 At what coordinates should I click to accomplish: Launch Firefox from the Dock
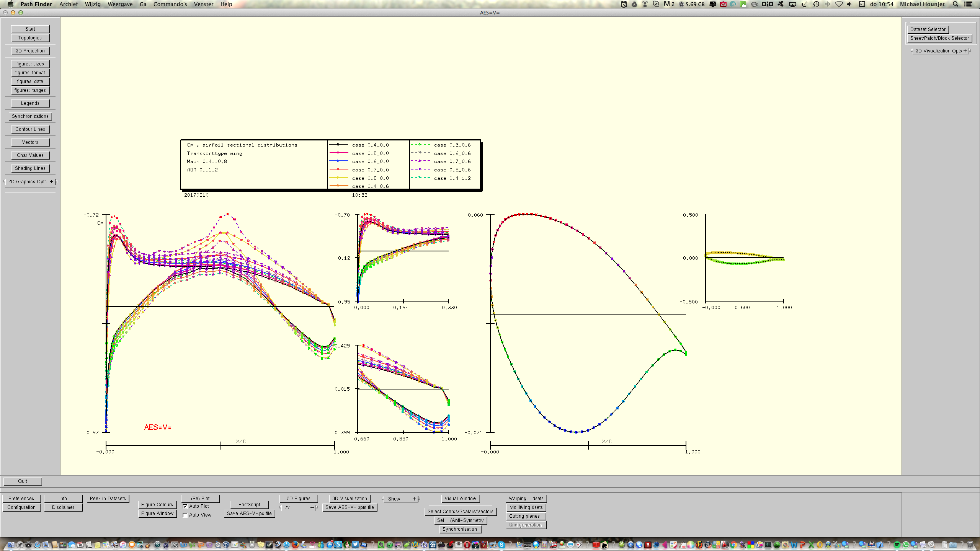295,544
